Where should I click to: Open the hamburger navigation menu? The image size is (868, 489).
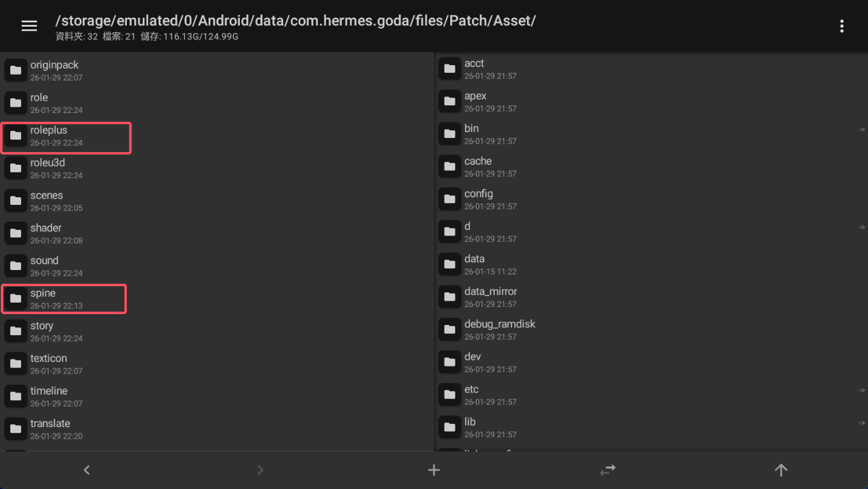(x=29, y=26)
